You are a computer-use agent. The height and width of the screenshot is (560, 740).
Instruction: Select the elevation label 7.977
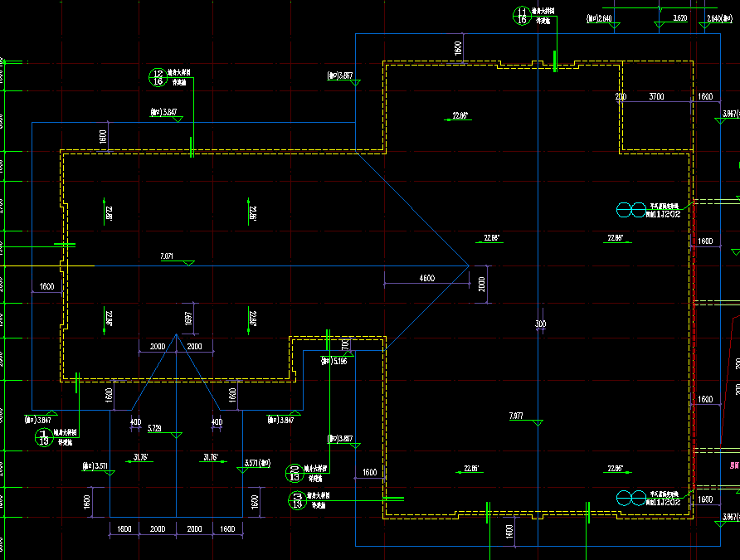[516, 416]
